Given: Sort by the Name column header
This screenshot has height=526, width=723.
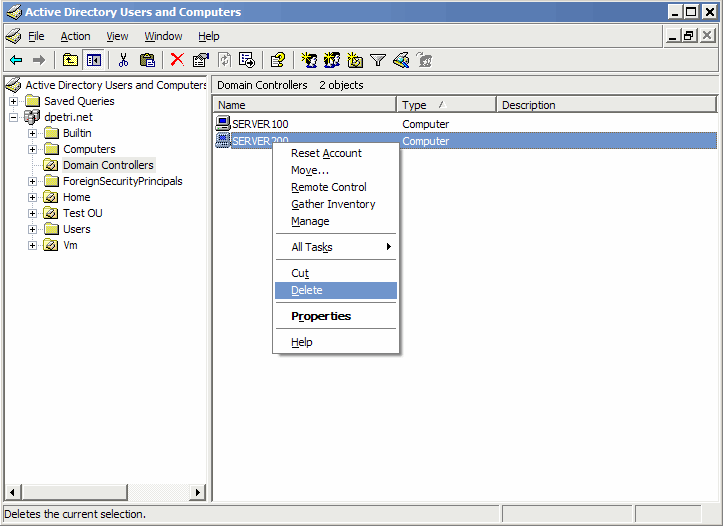Looking at the screenshot, I should tap(304, 105).
